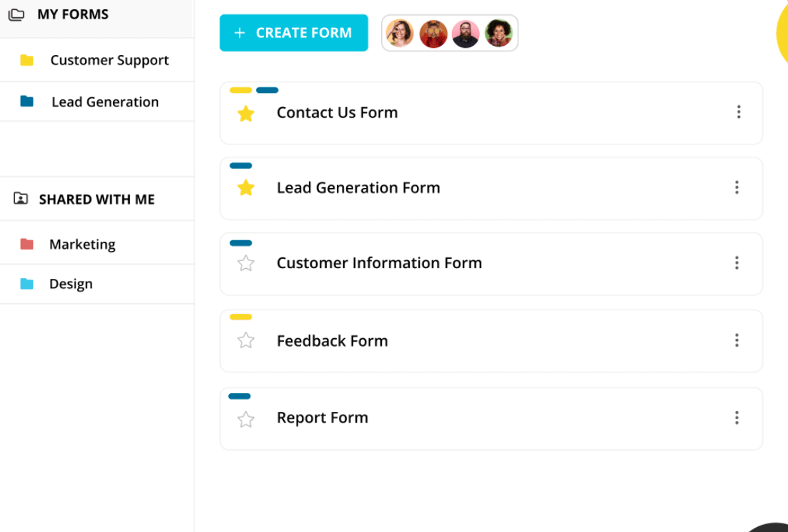The height and width of the screenshot is (532, 788).
Task: Unstar the Contact Us Form
Action: tap(246, 113)
